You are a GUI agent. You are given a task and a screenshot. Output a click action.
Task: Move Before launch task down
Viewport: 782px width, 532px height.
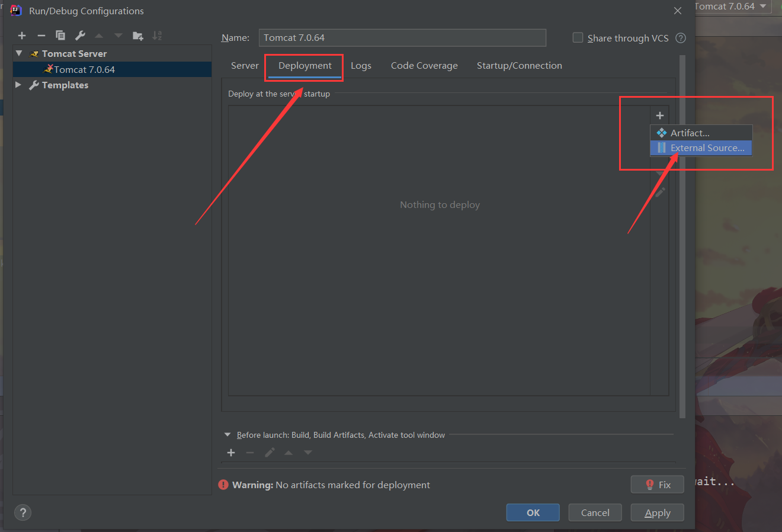click(308, 453)
